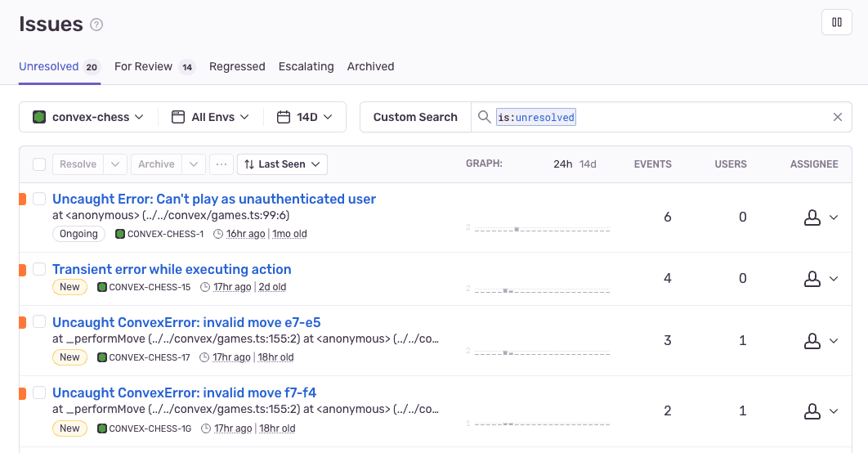Select the unauthenticated user issue checkbox
The height and width of the screenshot is (453, 868).
[39, 199]
